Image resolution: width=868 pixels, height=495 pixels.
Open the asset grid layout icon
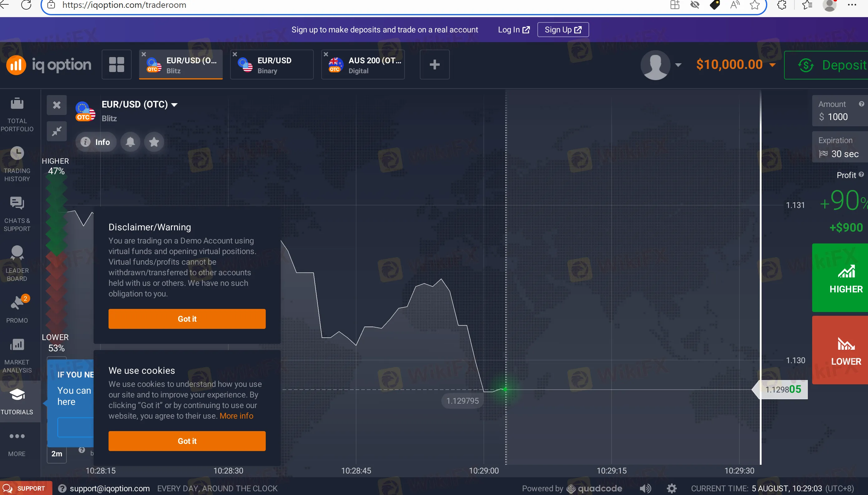117,65
